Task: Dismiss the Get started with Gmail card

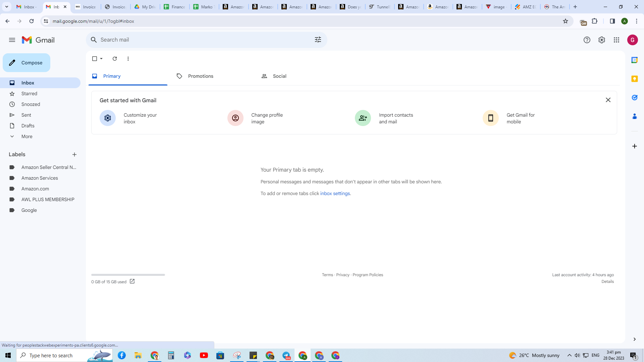Action: coord(608,100)
